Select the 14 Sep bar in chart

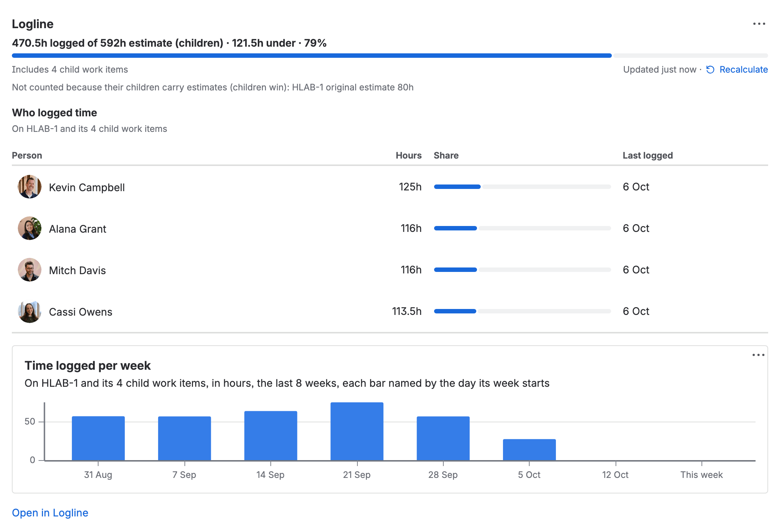pyautogui.click(x=271, y=436)
